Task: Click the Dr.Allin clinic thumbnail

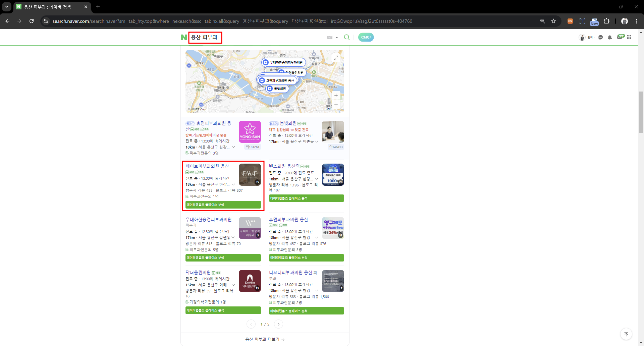Action: pos(250,281)
